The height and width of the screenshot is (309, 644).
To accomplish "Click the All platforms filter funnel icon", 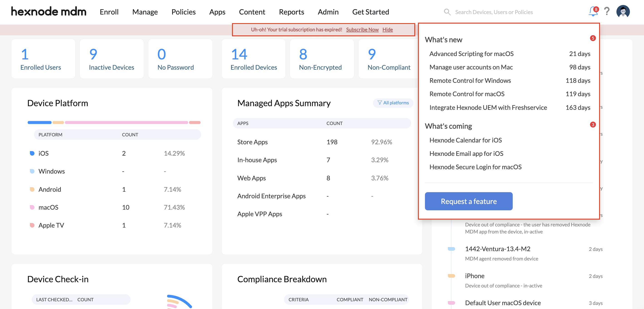I will [380, 103].
